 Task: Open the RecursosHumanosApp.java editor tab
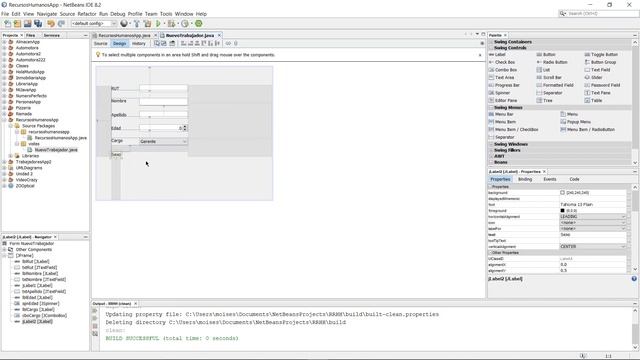[124, 36]
